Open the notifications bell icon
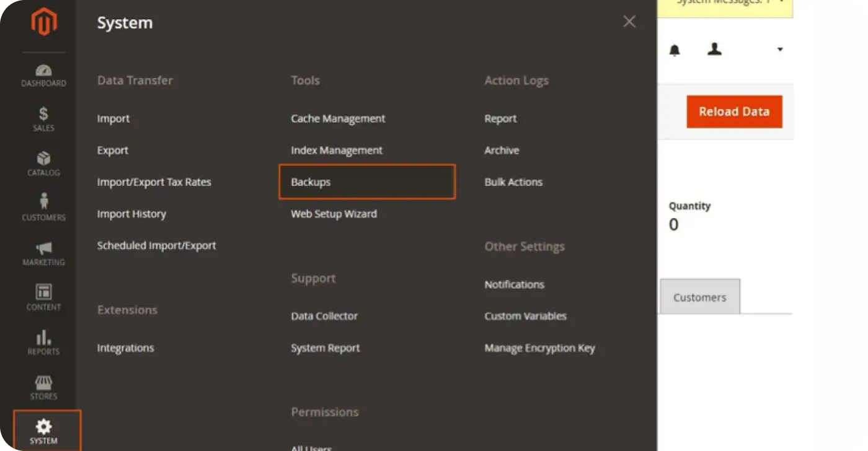The image size is (868, 451). click(675, 50)
